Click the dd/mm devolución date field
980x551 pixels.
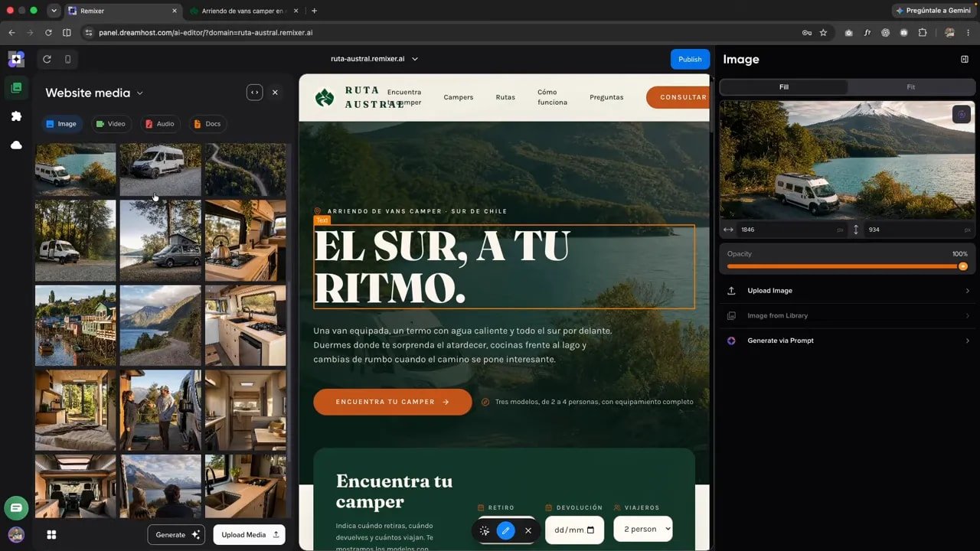[574, 530]
